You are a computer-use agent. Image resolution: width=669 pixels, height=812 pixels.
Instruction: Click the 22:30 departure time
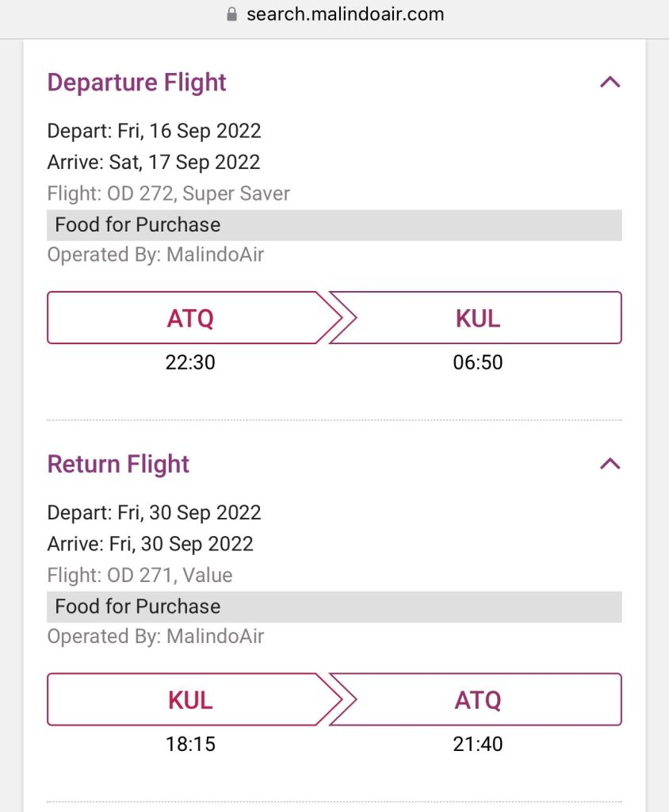190,362
